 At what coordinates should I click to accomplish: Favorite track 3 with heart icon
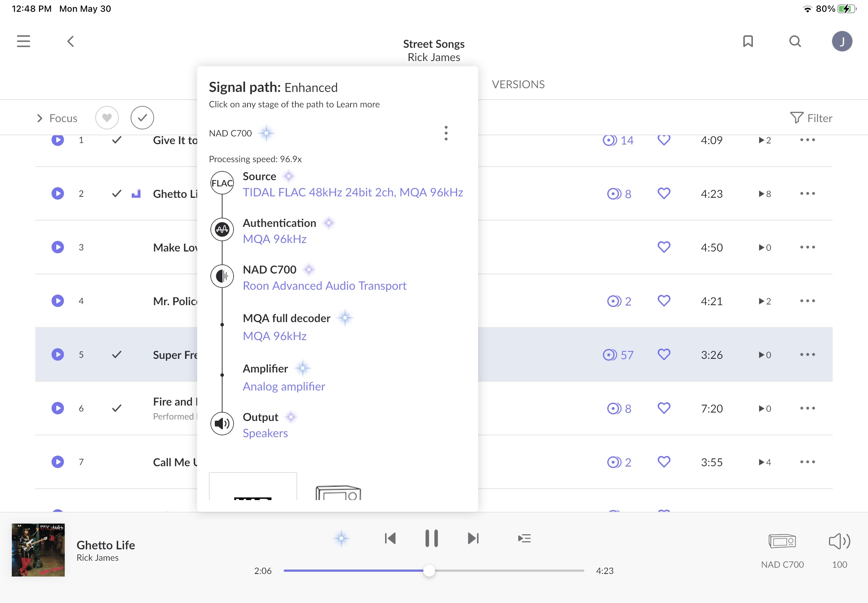tap(664, 247)
